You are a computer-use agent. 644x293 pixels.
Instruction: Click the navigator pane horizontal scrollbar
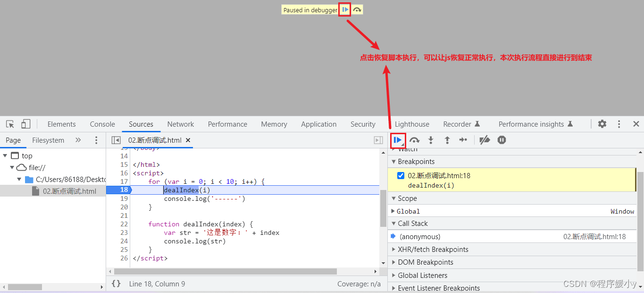25,287
